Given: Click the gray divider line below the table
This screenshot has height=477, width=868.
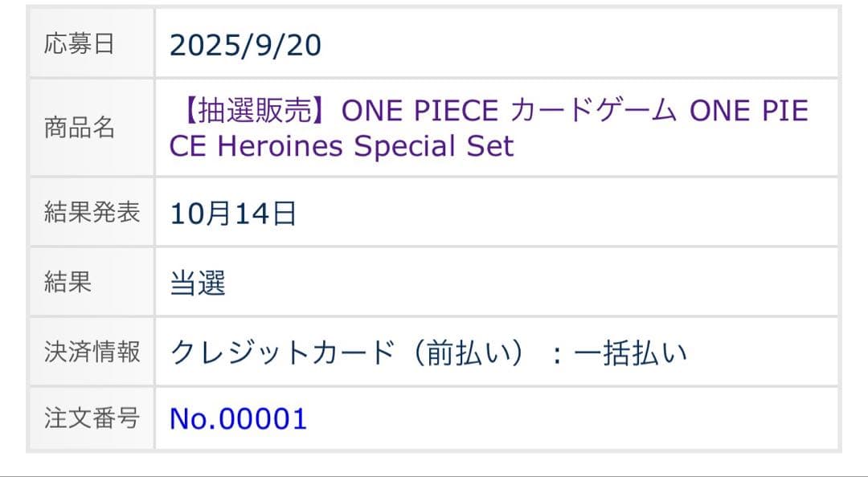Looking at the screenshot, I should 434,475.
